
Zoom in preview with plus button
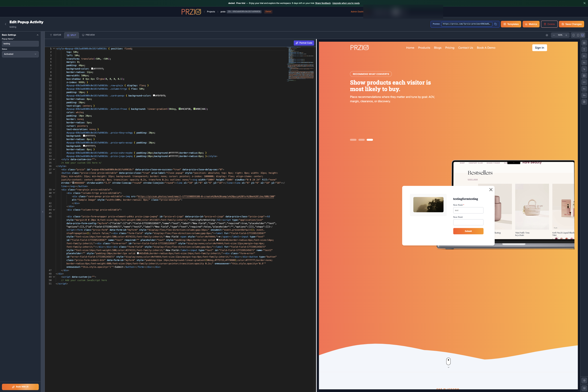coord(566,35)
